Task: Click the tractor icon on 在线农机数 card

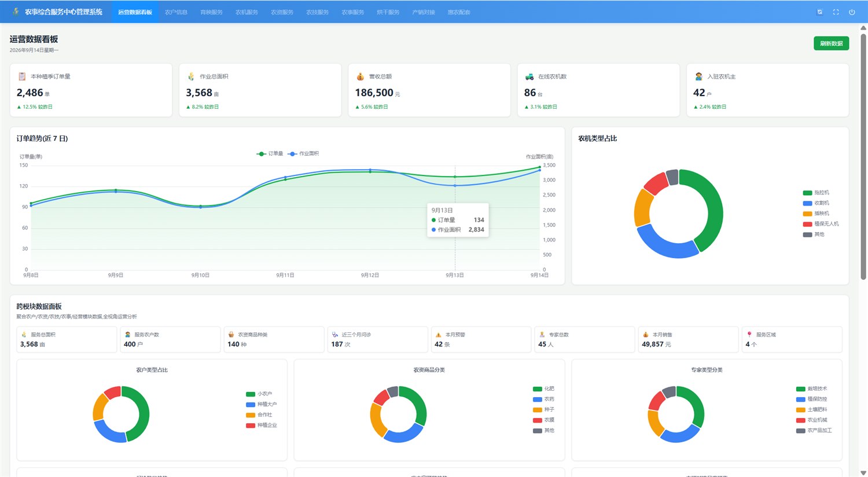Action: click(529, 76)
